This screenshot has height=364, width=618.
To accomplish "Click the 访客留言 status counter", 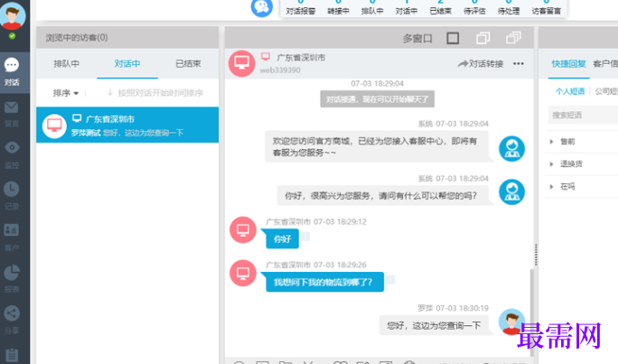I will [x=547, y=8].
